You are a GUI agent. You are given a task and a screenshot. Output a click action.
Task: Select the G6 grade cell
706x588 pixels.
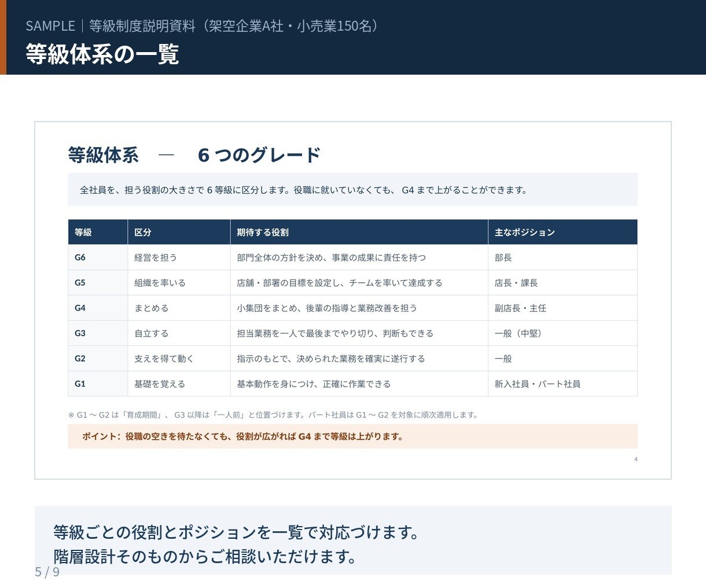98,258
